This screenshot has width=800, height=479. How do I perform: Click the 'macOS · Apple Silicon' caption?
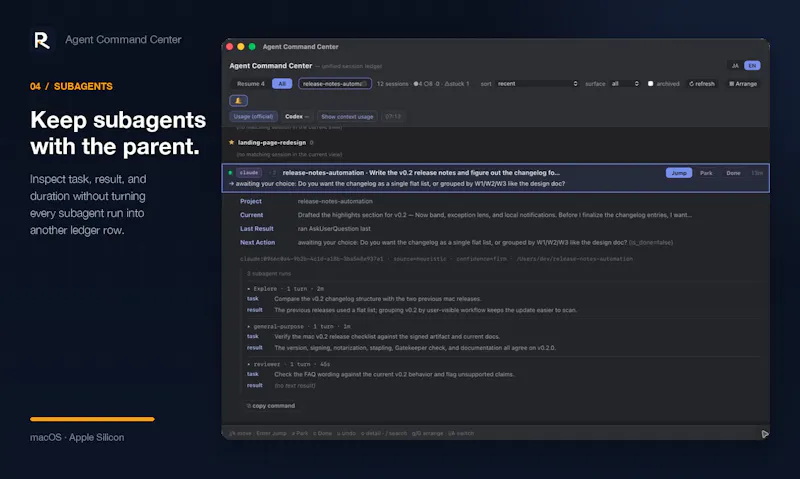coord(77,438)
